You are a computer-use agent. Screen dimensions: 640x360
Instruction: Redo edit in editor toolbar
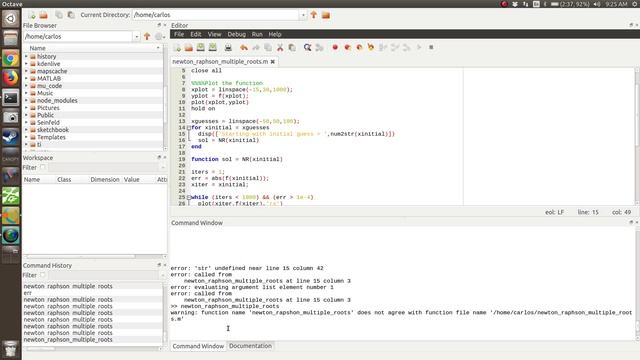click(256, 47)
